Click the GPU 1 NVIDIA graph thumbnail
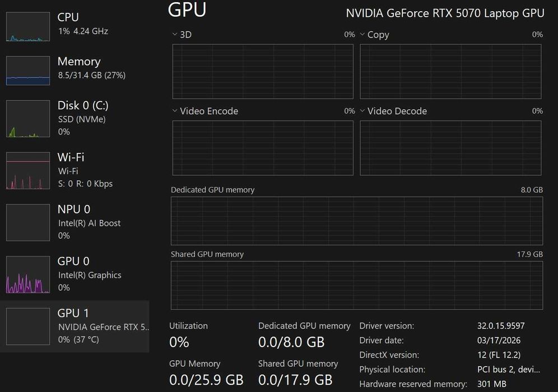Image resolution: width=558 pixels, height=392 pixels. (28, 326)
